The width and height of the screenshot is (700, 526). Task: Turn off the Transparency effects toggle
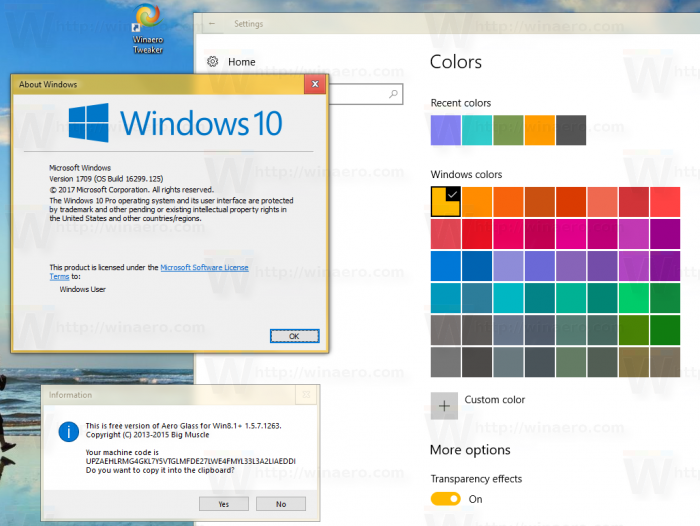click(x=446, y=499)
